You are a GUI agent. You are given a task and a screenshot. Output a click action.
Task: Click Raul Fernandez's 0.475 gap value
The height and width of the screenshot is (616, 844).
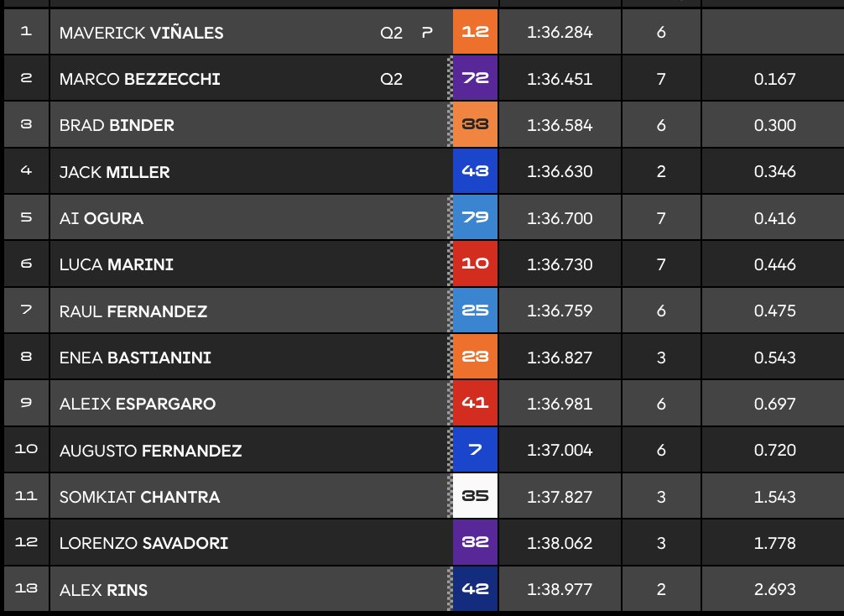(x=774, y=311)
